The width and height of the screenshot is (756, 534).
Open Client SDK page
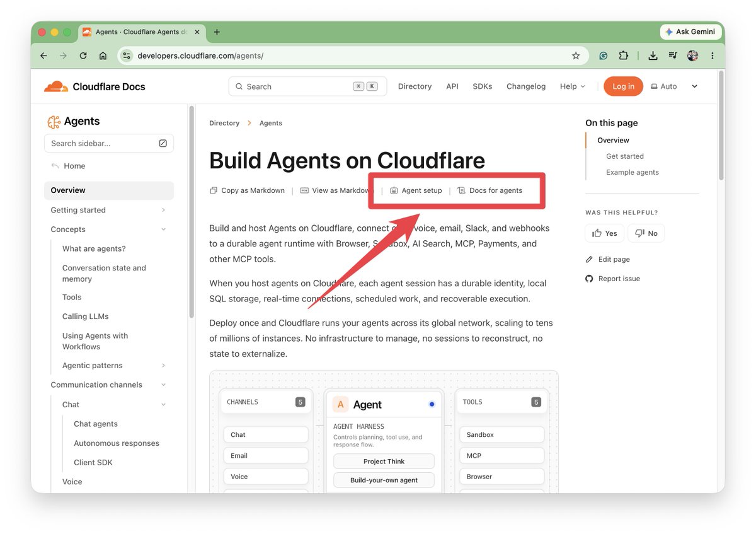93,462
